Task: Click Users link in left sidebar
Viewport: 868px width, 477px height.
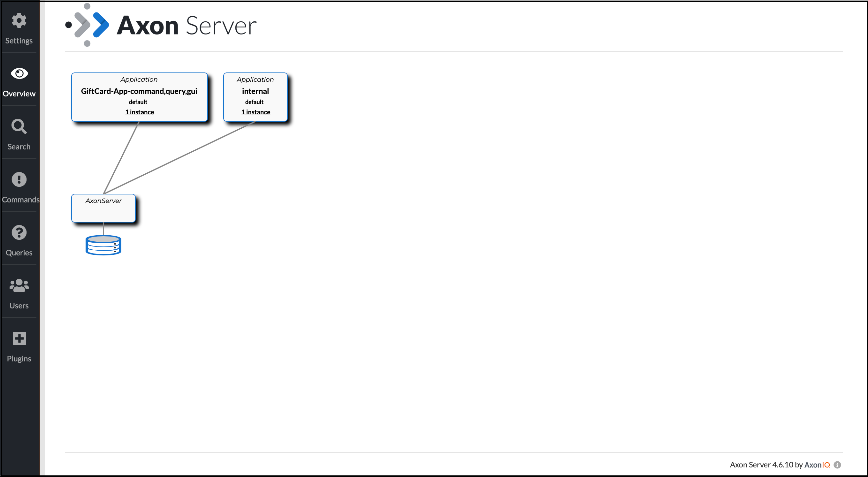Action: coord(19,292)
